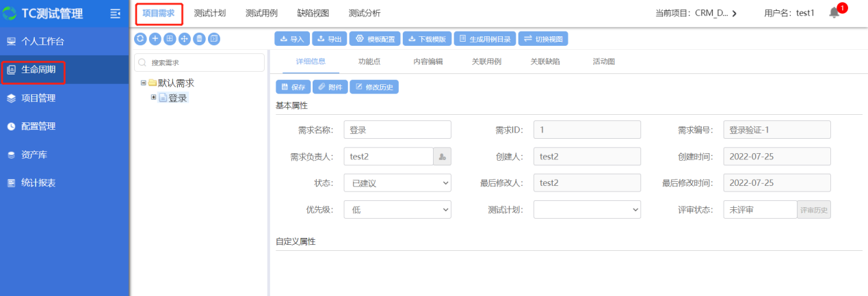This screenshot has width=868, height=296.
Task: Switch to the 测试分析 top tab
Action: [x=365, y=13]
